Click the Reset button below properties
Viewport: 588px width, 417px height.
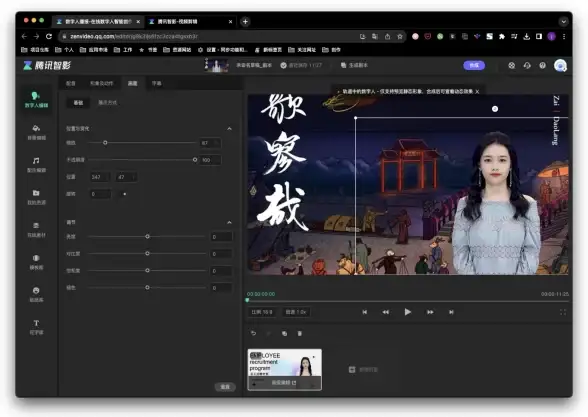click(225, 387)
